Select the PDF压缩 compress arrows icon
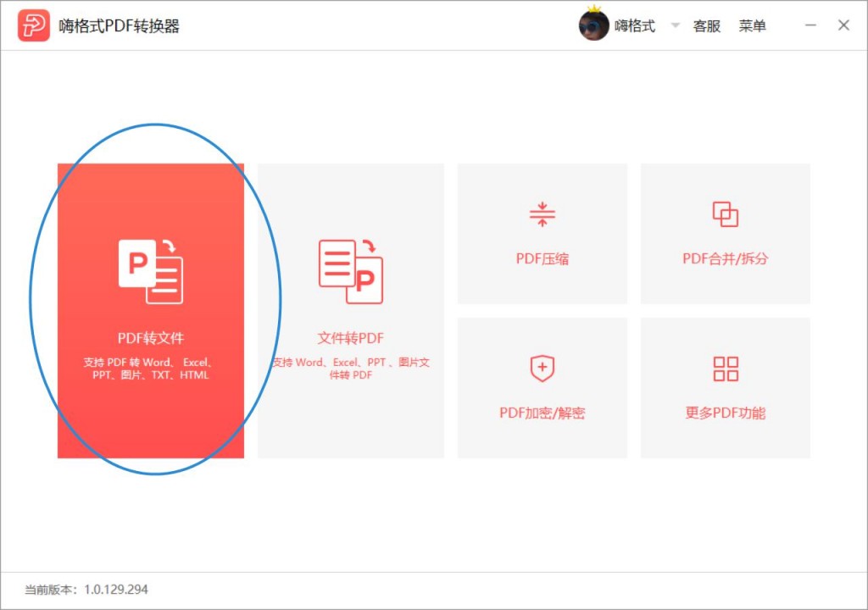Image resolution: width=868 pixels, height=610 pixels. coord(542,214)
